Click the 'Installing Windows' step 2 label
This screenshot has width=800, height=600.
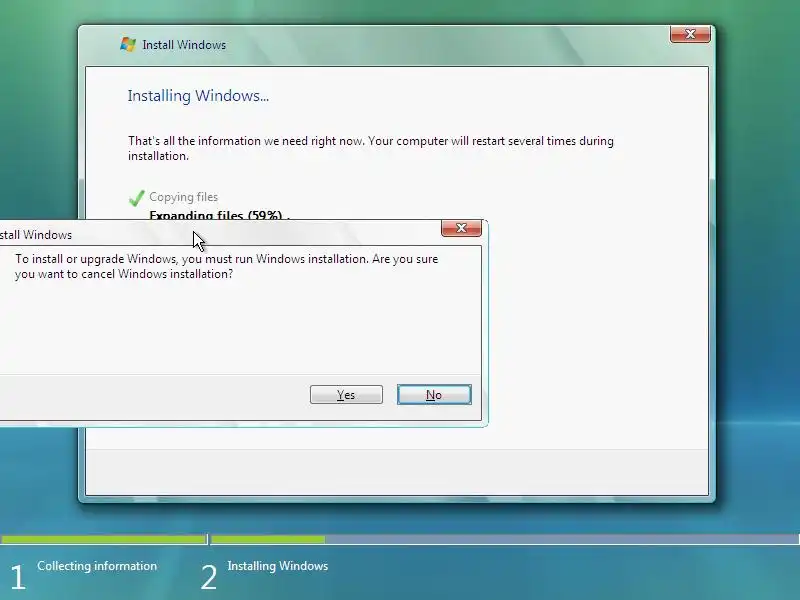pyautogui.click(x=278, y=566)
